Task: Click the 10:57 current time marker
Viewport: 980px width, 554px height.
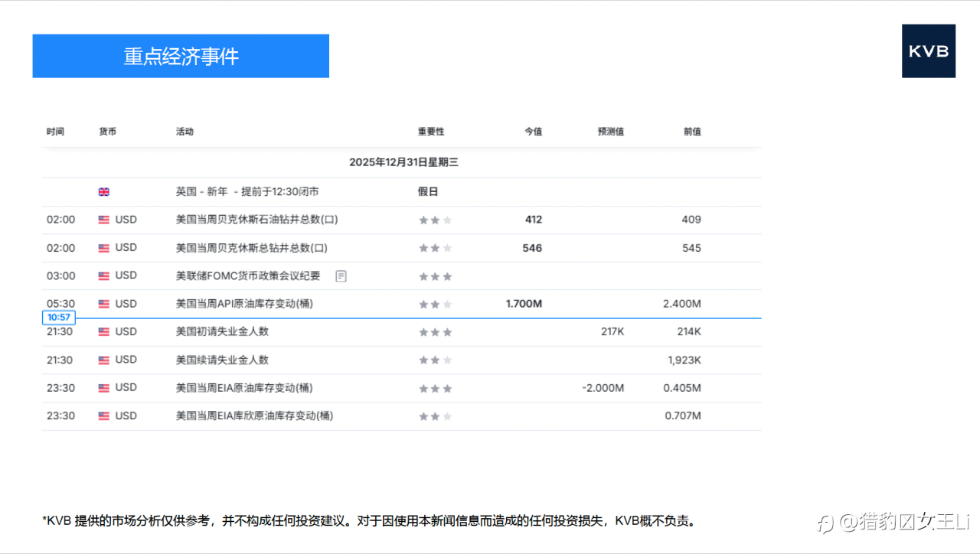Action: pos(59,318)
